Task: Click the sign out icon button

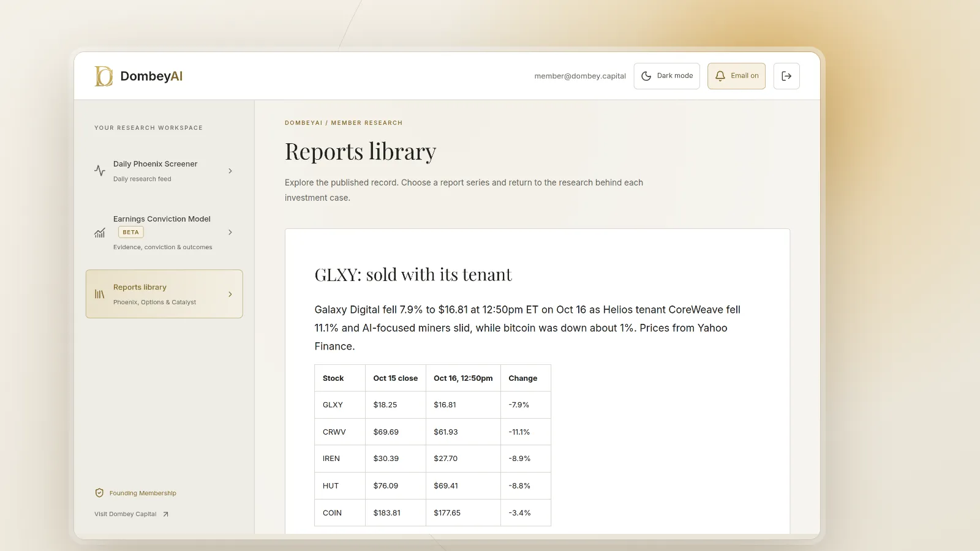Action: pos(786,76)
